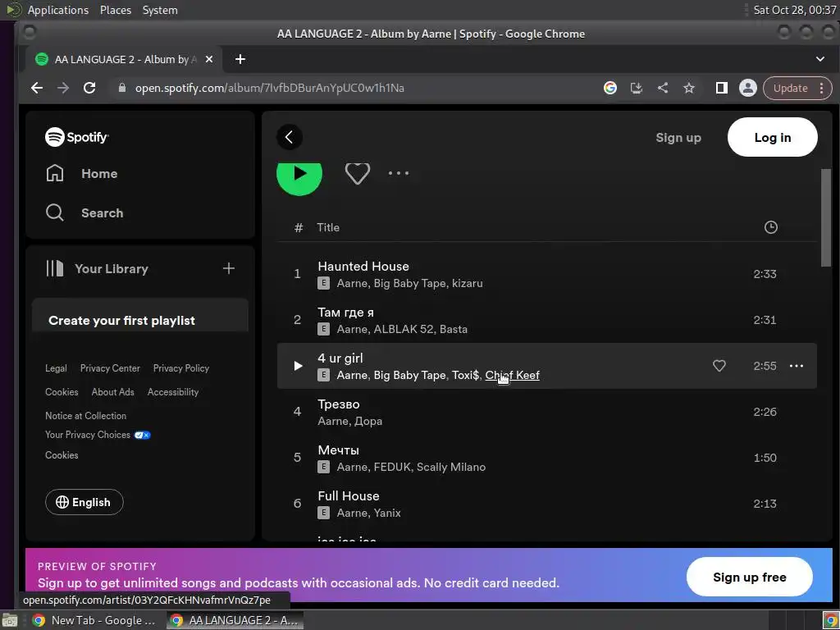Click artist Scally Milano link
Screen dimensions: 840x630
pos(451,467)
